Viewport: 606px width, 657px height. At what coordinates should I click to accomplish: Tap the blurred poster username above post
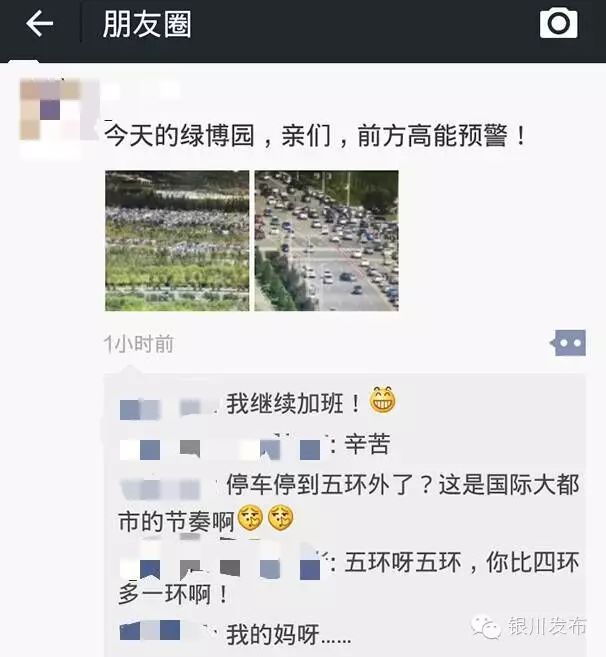(142, 90)
